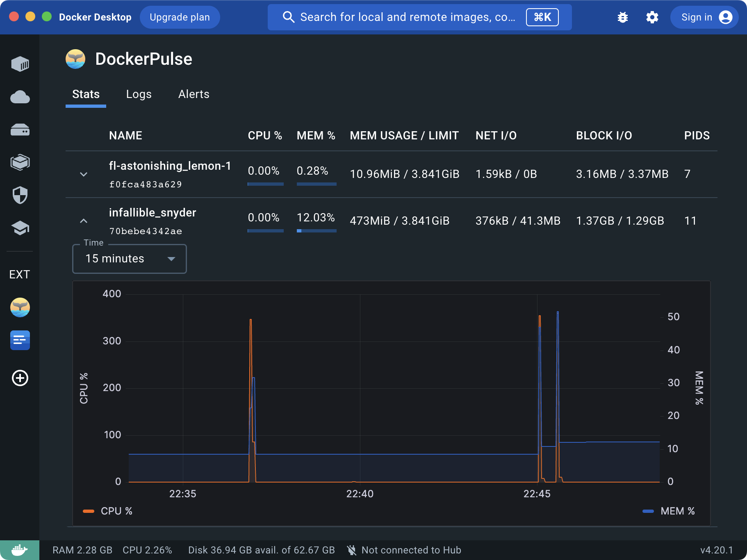Switch to the Stats tab
The image size is (747, 560).
point(86,94)
